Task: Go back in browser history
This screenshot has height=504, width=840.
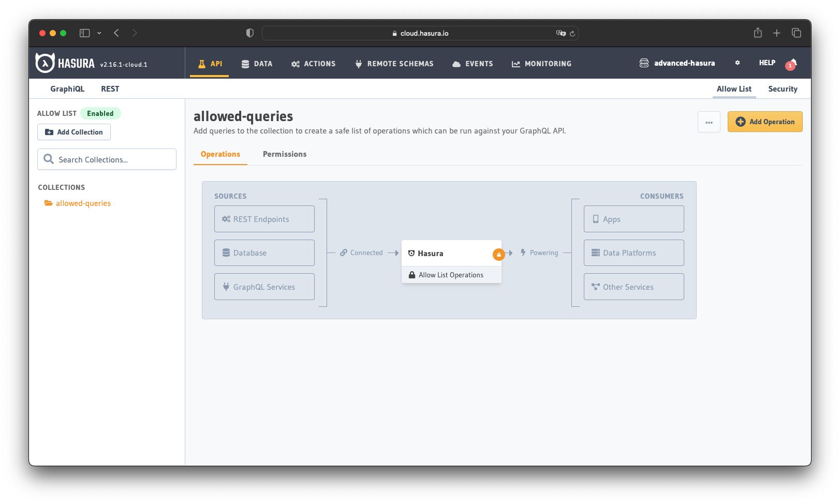Action: coord(116,33)
